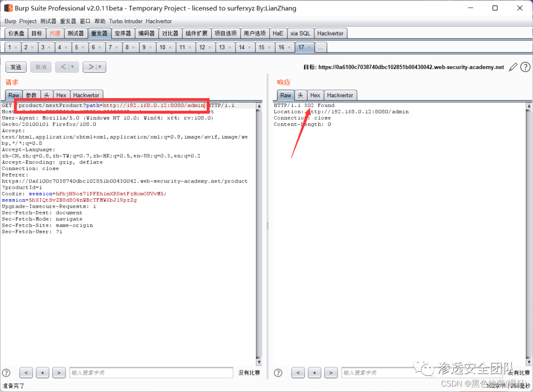Go to previous match in request search
Viewport: 533px width, 392px height.
[26, 373]
